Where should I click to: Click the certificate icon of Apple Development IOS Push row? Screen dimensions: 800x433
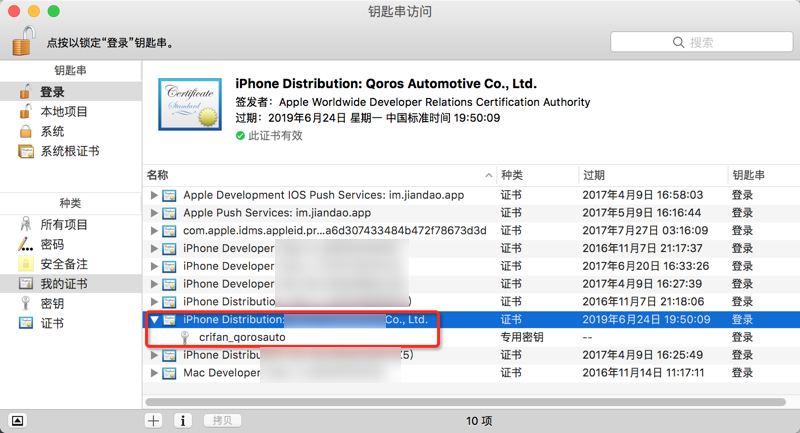(x=169, y=195)
